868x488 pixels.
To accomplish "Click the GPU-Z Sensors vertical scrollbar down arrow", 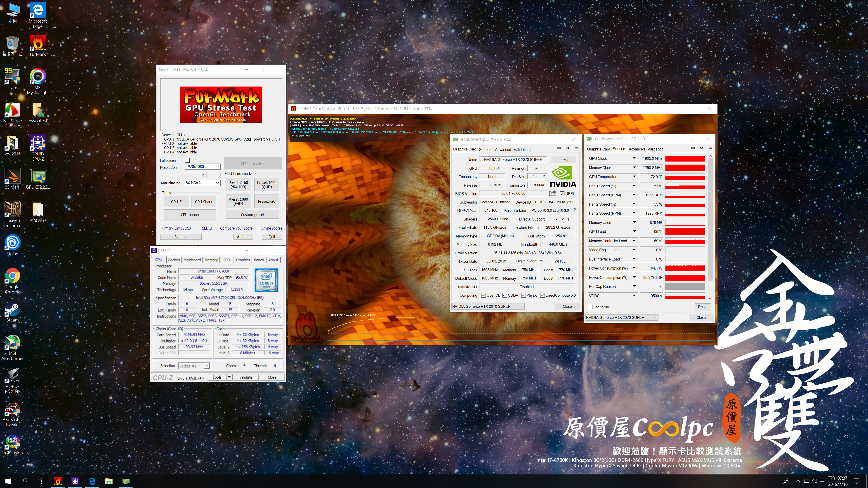I will 710,298.
